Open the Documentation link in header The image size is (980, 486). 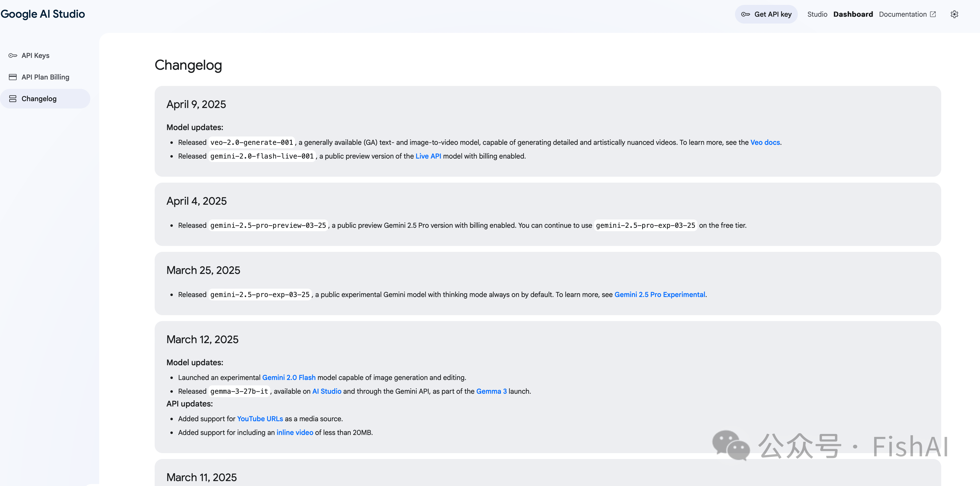click(x=907, y=14)
